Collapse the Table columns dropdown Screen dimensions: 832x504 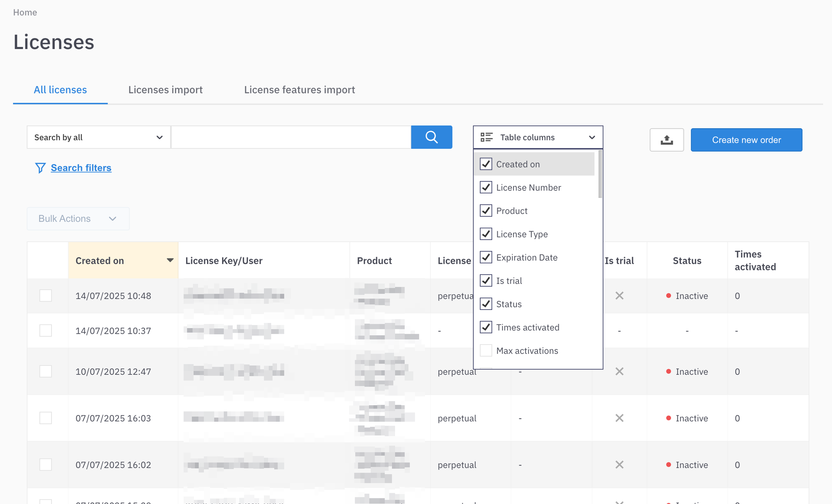pos(591,137)
